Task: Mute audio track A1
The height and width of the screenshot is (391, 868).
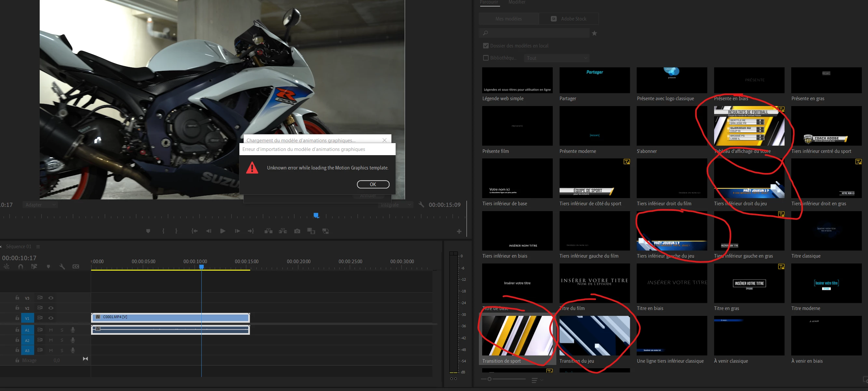Action: pos(51,330)
